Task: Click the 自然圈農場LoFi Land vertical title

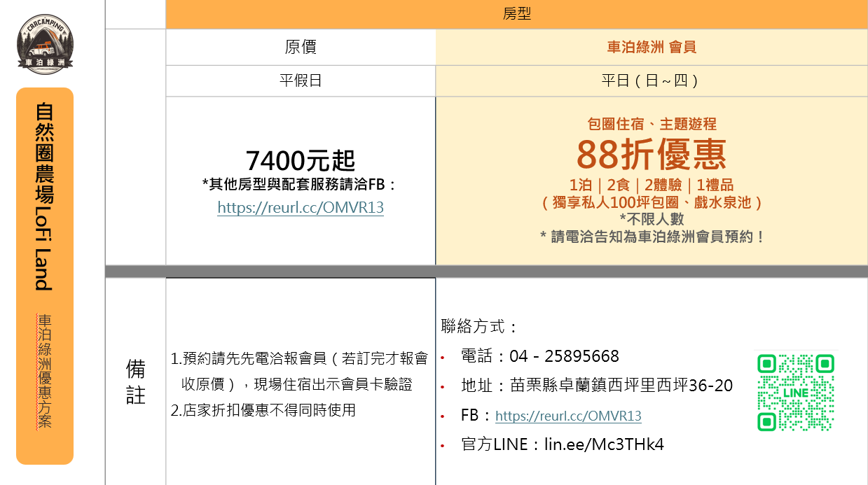Action: pyautogui.click(x=45, y=197)
